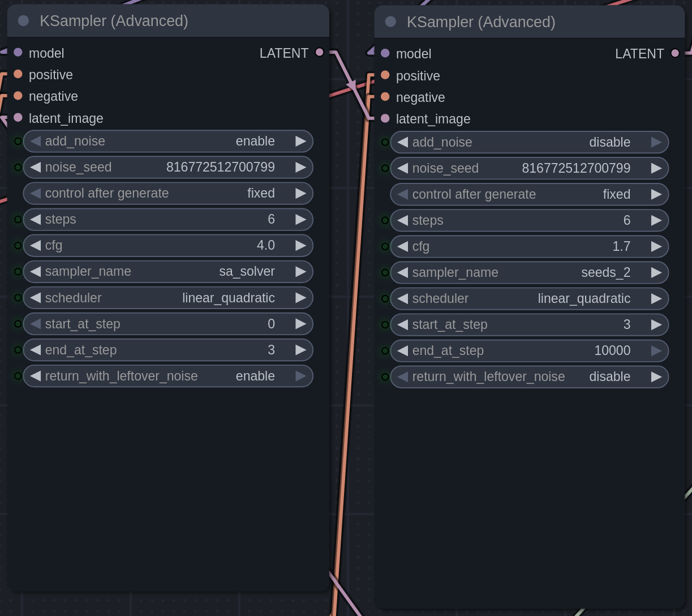The width and height of the screenshot is (692, 616).
Task: Decrease end_at_step 10000 with left arrow
Action: click(402, 351)
